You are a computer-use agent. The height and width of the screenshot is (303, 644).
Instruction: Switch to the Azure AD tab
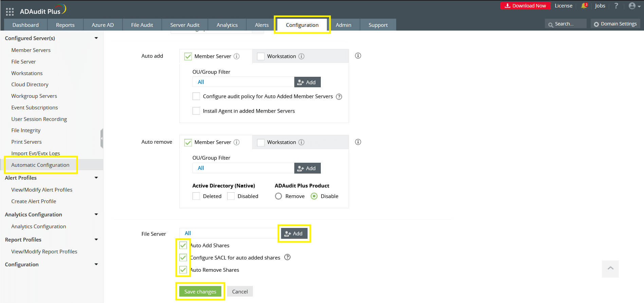coord(103,25)
